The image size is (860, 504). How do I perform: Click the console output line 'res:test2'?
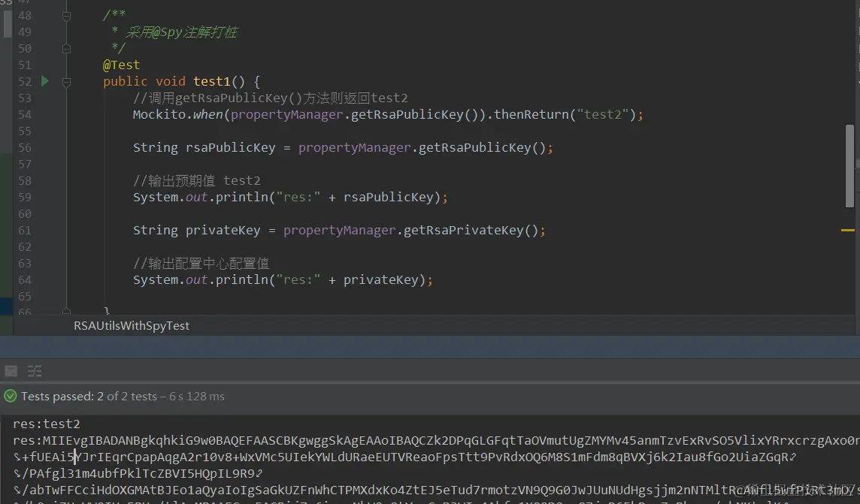(47, 424)
